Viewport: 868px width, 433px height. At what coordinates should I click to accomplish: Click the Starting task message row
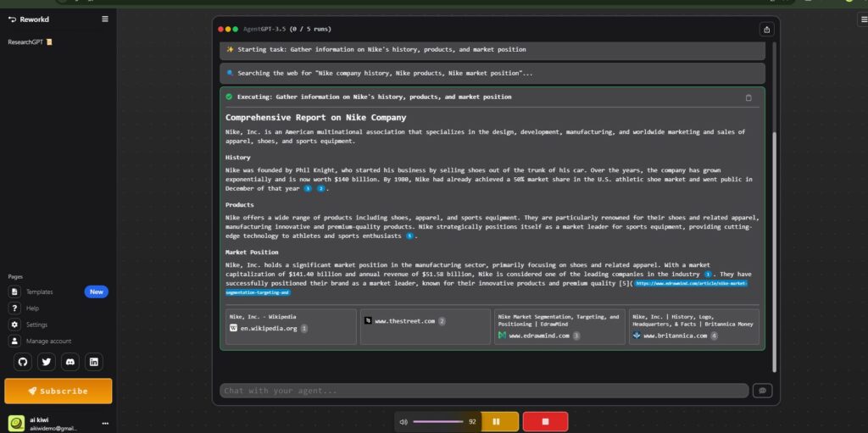pos(492,50)
